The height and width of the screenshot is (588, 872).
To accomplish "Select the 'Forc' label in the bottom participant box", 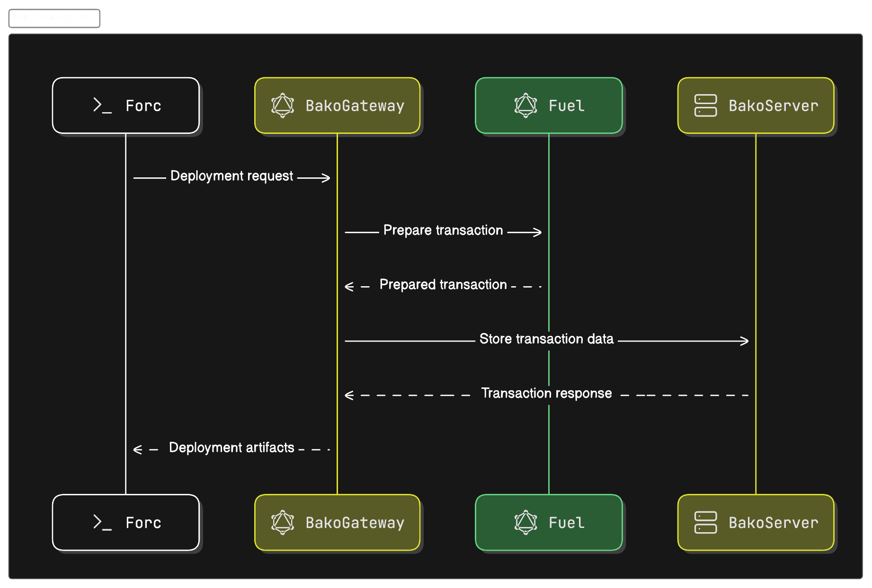I will pyautogui.click(x=143, y=523).
